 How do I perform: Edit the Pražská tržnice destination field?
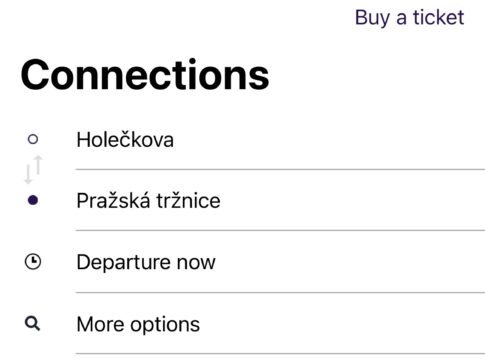280,200
